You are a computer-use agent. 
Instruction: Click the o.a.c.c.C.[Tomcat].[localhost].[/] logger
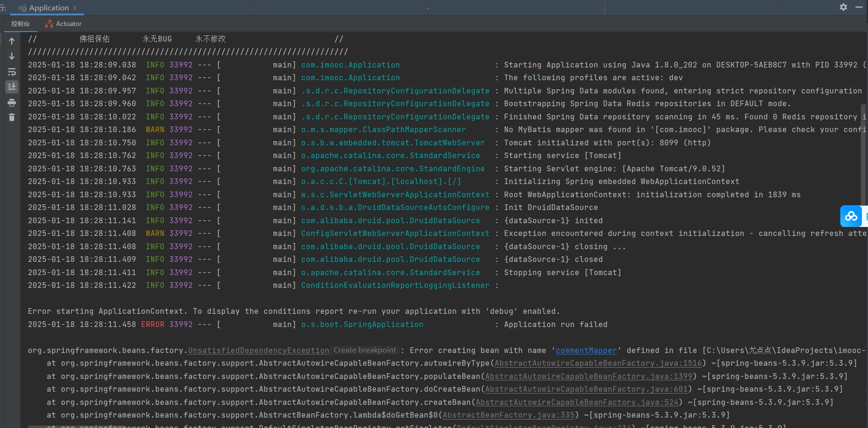(381, 182)
